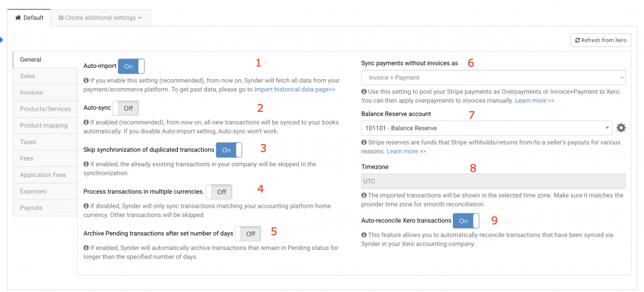The width and height of the screenshot is (644, 292).
Task: Switch off Auto-reconcile Xero transactions
Action: tap(465, 221)
